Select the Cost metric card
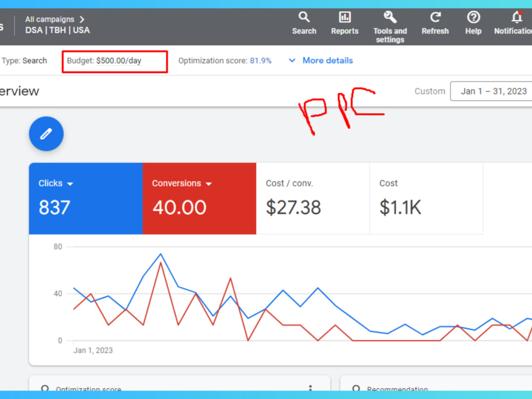The height and width of the screenshot is (399, 532). (x=426, y=198)
